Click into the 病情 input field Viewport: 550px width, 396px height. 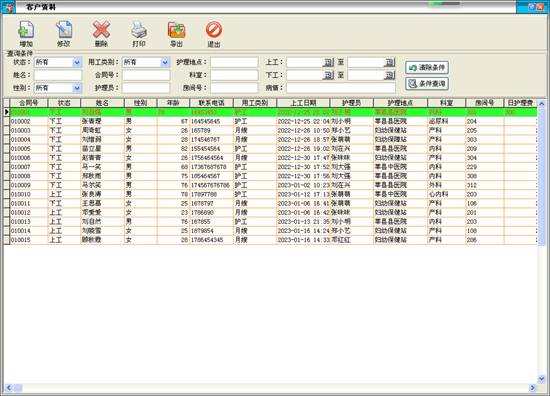(341, 88)
